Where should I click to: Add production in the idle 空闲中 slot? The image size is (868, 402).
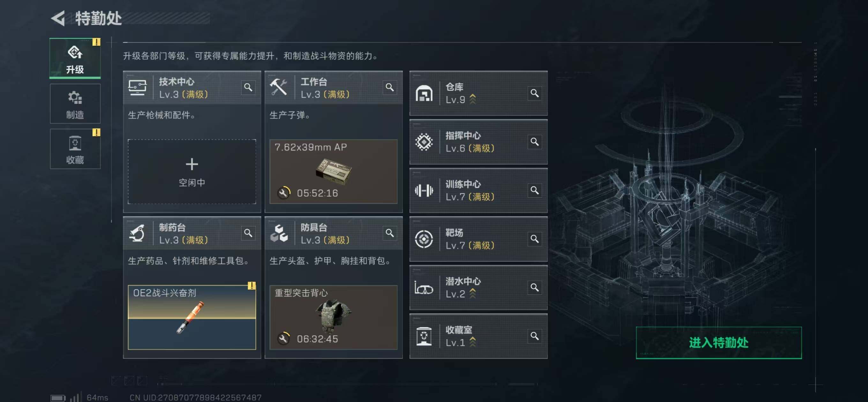click(192, 172)
